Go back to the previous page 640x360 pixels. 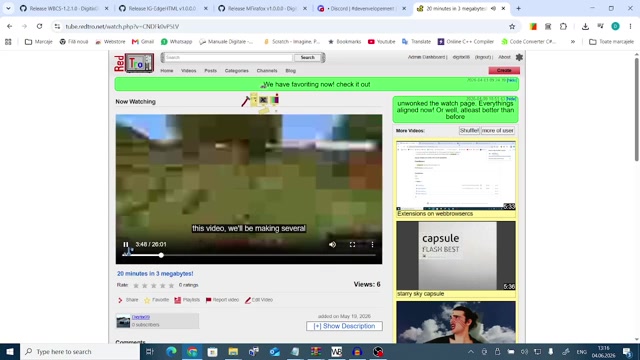coord(9,26)
